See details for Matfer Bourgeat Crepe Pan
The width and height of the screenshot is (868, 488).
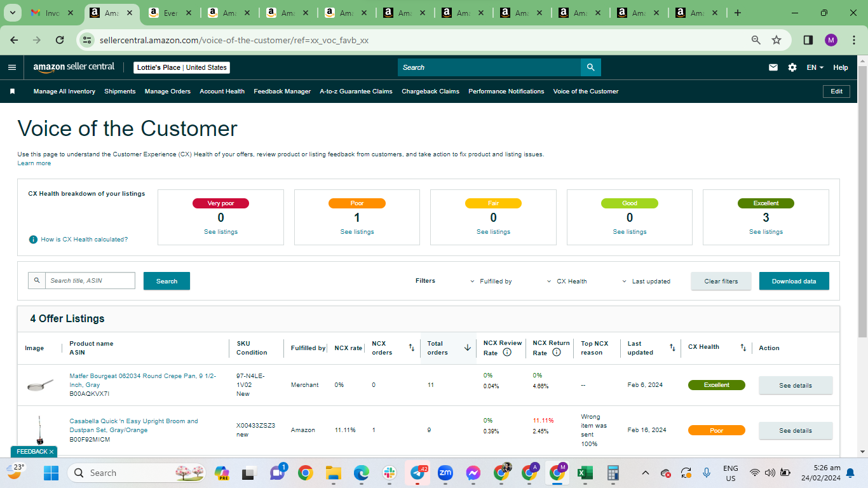point(796,385)
